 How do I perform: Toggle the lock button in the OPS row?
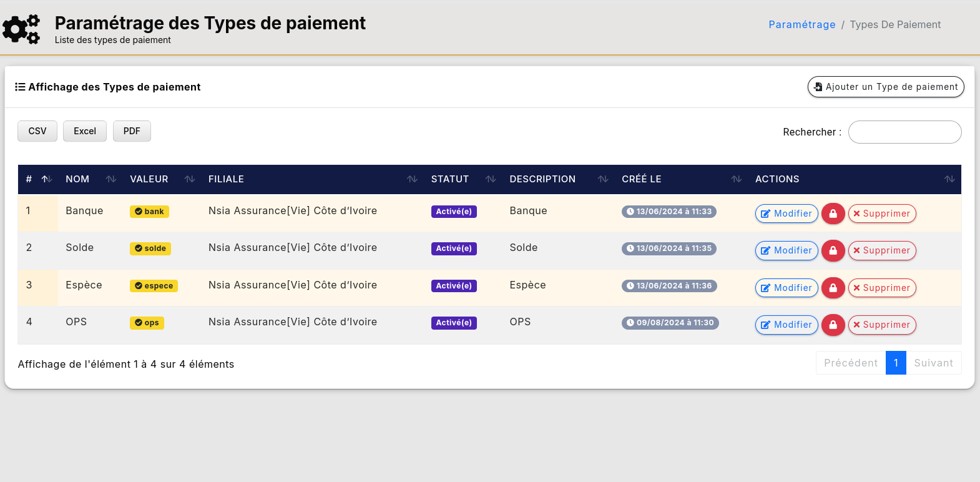833,325
